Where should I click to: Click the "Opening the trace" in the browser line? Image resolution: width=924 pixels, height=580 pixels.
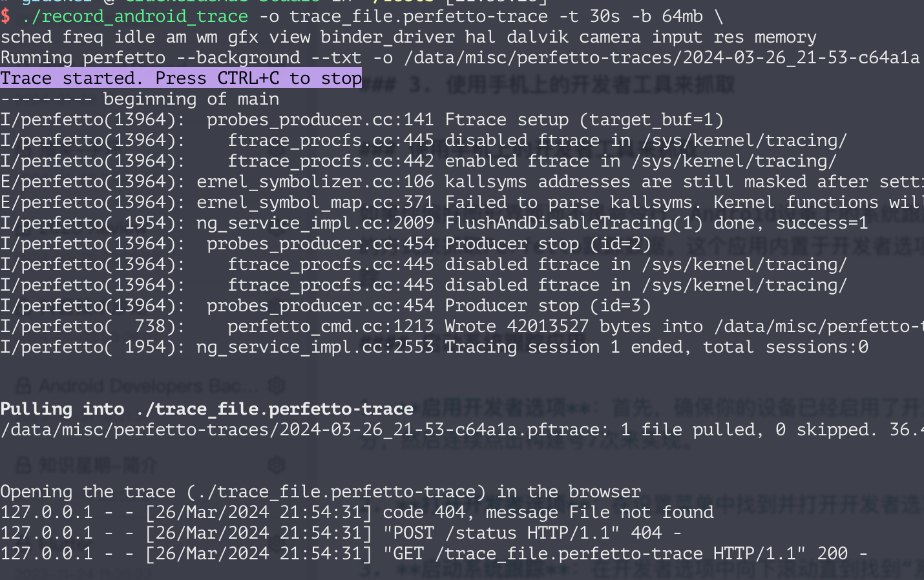[x=320, y=492]
